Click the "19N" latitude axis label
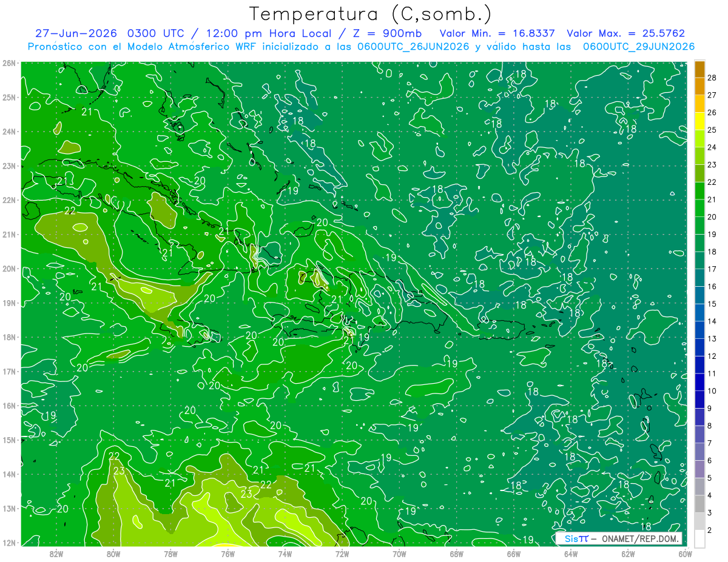 (8, 303)
